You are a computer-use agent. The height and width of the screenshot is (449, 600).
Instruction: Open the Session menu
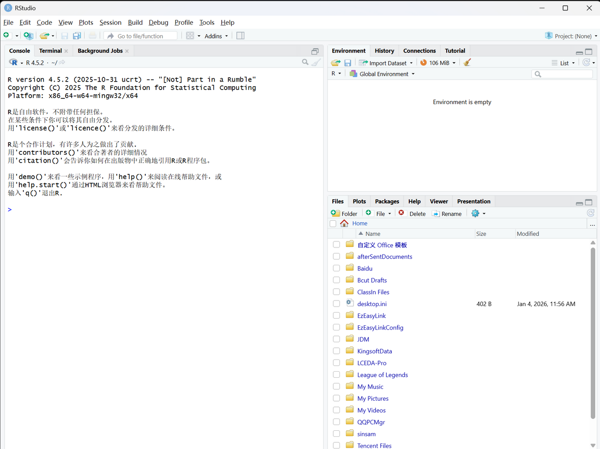[110, 22]
